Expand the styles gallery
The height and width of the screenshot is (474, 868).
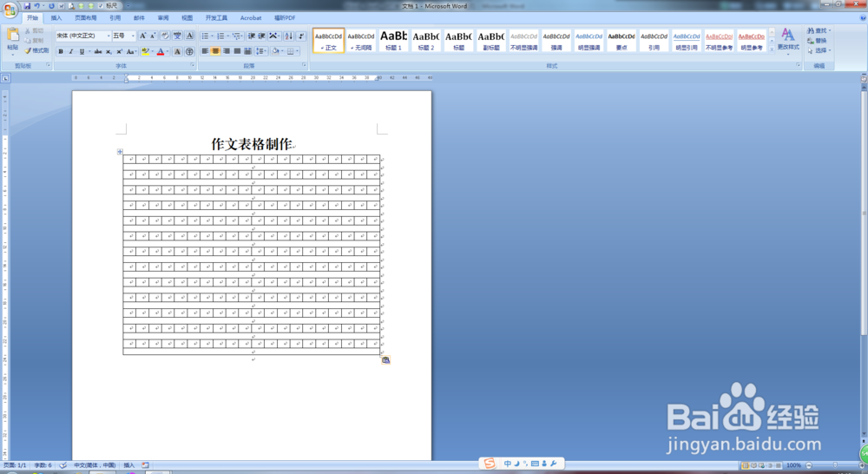tap(772, 49)
